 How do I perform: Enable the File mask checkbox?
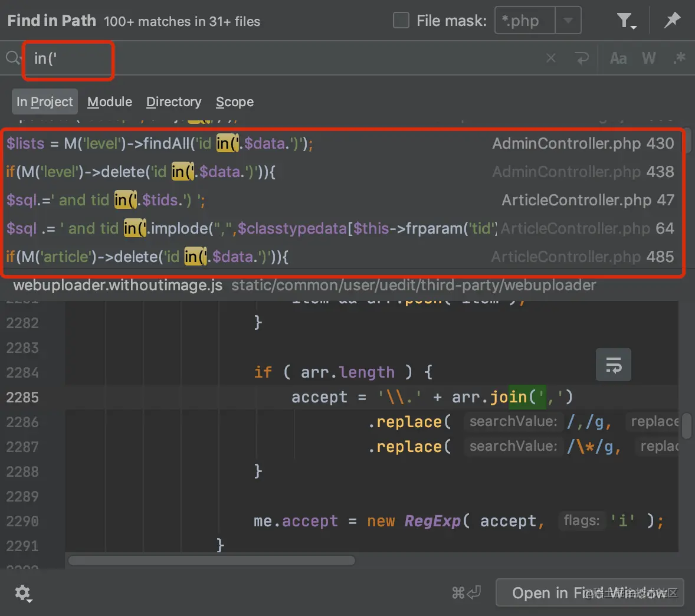401,21
